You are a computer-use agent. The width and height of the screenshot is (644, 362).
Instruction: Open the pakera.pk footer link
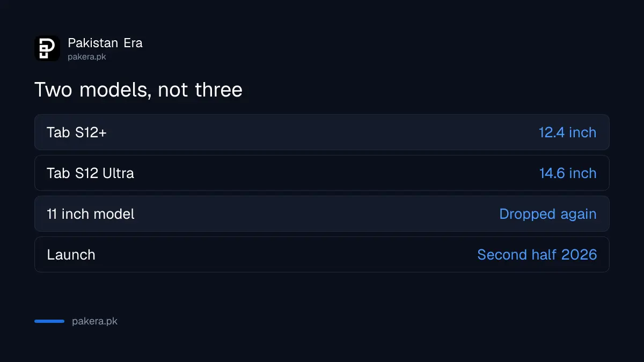pos(94,322)
